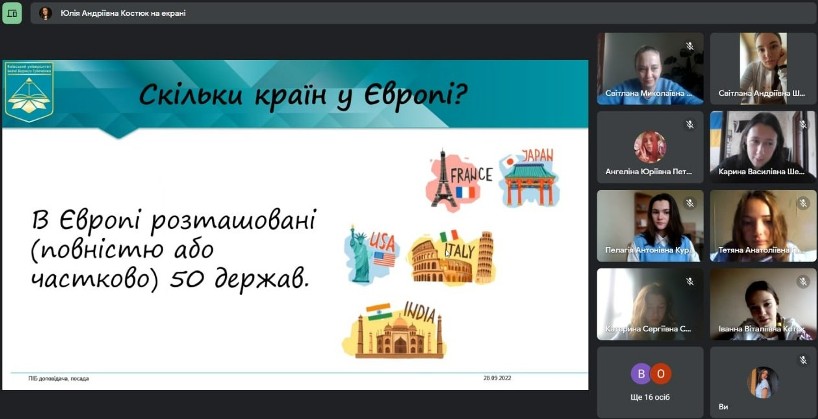Click muted mic icon on Світлана Миколаївна tile

[x=689, y=46]
